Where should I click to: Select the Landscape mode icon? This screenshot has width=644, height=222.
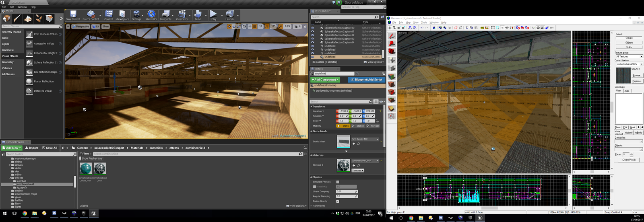pyautogui.click(x=28, y=18)
